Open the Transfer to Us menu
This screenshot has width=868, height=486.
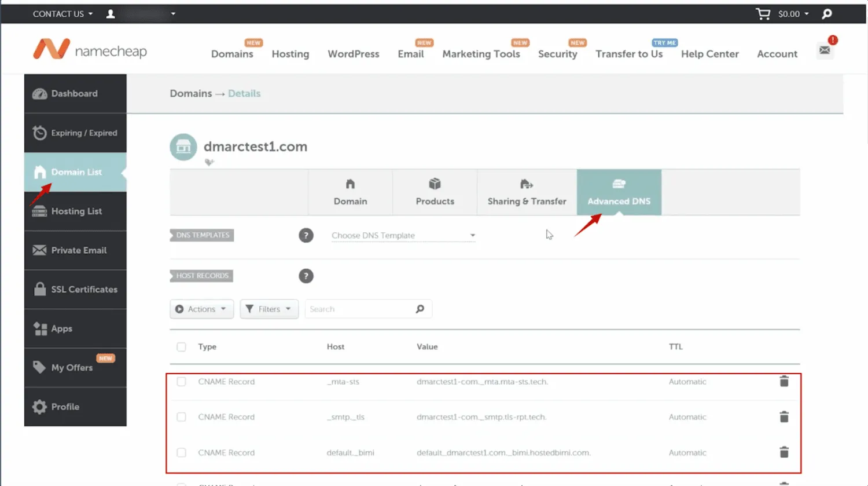click(629, 54)
